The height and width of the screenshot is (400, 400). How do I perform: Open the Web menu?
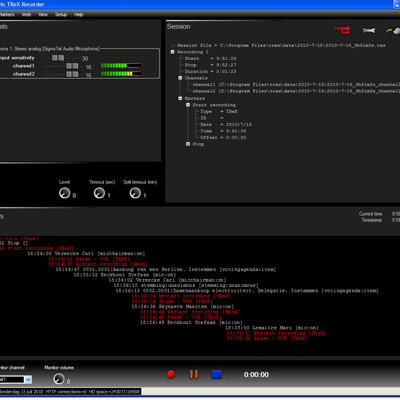26,14
